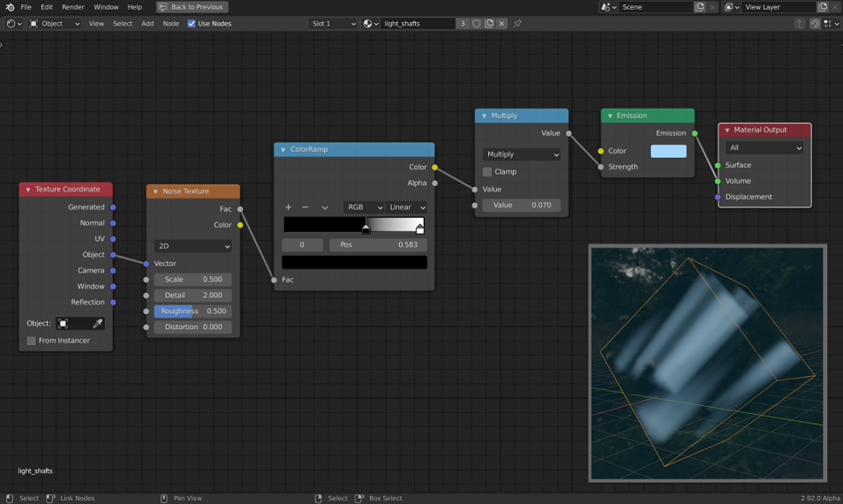This screenshot has width=843, height=504.
Task: Open the Render menu
Action: coord(73,7)
